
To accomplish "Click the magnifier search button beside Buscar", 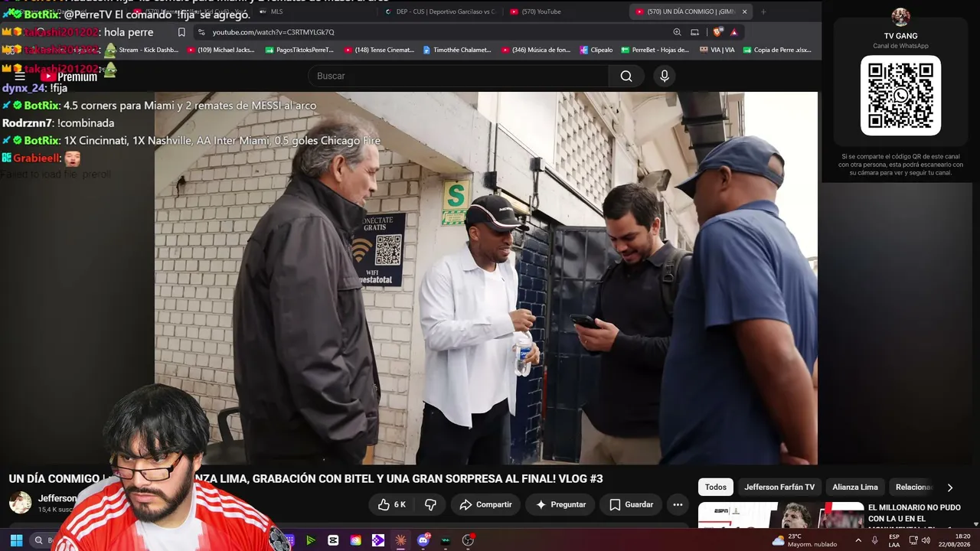I will click(626, 76).
